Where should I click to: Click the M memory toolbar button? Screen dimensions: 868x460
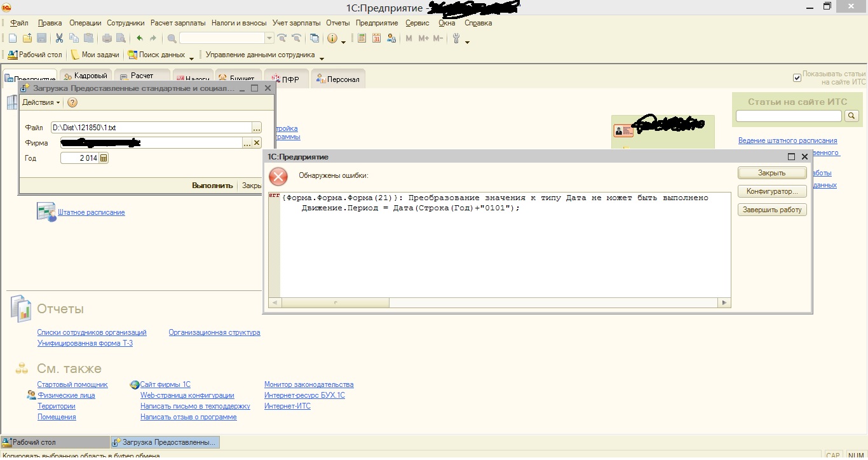coord(409,39)
